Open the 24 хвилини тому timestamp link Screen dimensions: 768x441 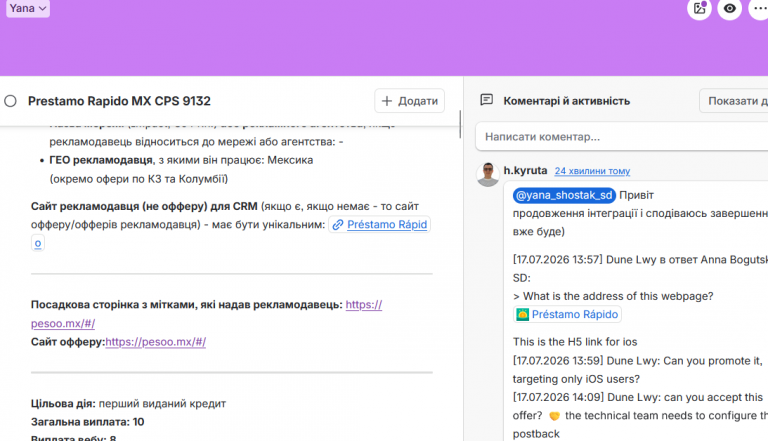click(592, 171)
